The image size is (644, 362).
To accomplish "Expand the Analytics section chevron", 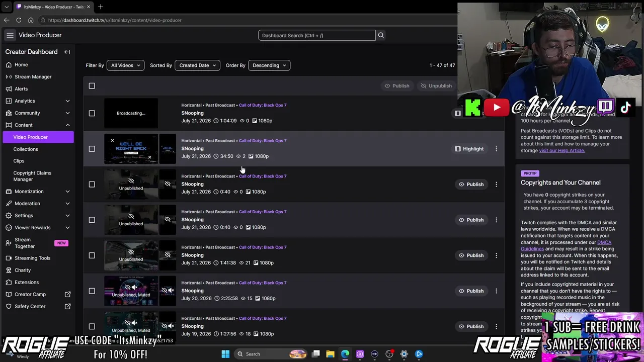I will tap(67, 101).
